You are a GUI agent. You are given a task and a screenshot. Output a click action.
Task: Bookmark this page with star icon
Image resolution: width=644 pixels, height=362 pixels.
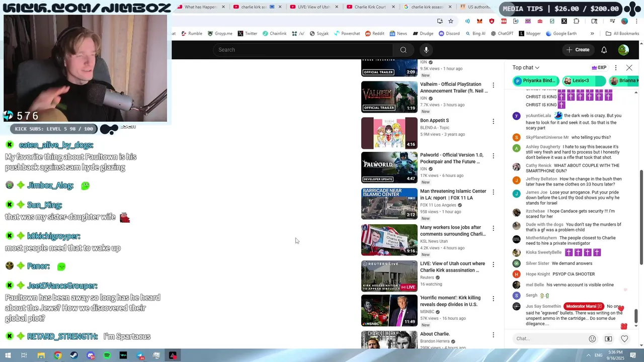(451, 21)
